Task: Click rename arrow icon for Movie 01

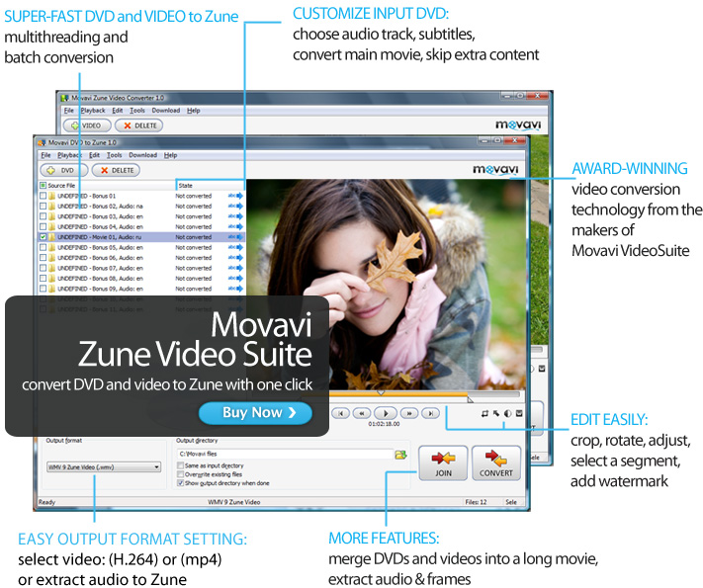Action: click(x=236, y=237)
